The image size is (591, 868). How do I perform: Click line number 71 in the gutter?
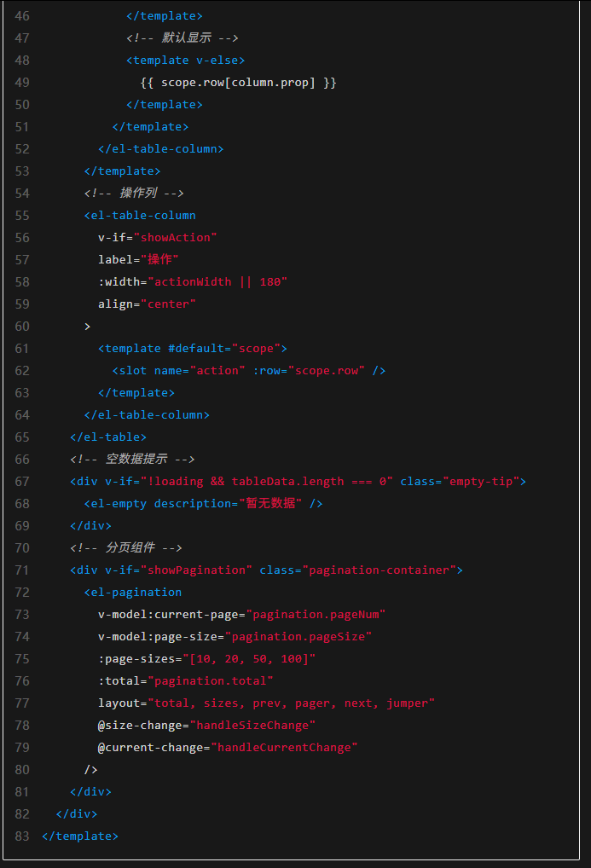click(22, 570)
